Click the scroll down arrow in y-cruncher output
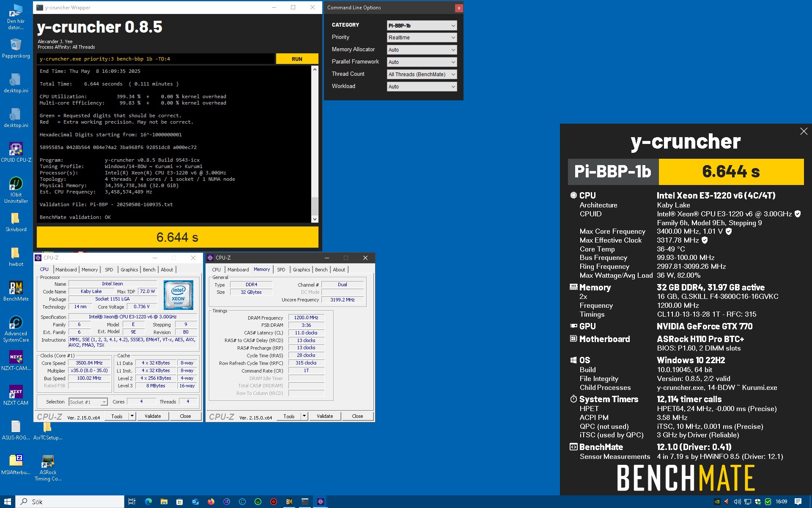 pyautogui.click(x=315, y=219)
